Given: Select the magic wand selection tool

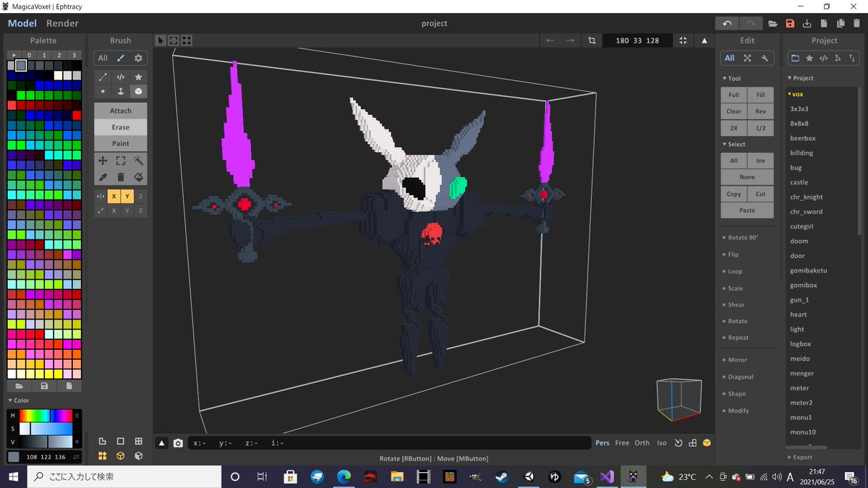Looking at the screenshot, I should click(x=138, y=161).
